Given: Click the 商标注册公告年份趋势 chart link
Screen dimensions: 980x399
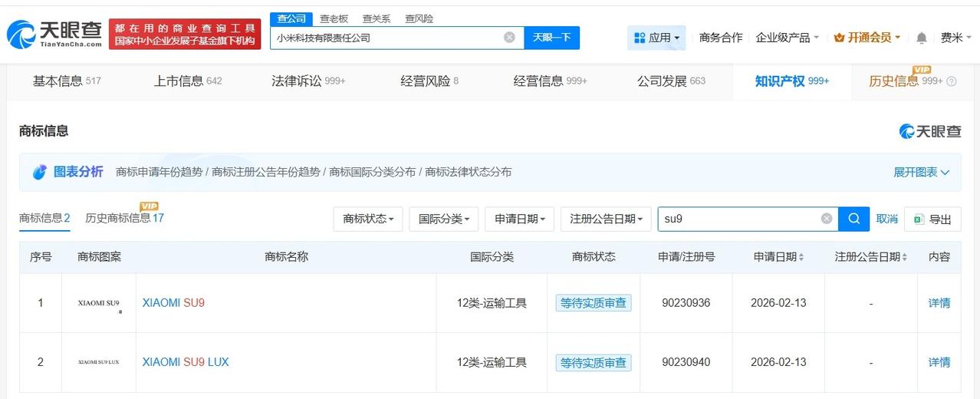Looking at the screenshot, I should pyautogui.click(x=266, y=172).
